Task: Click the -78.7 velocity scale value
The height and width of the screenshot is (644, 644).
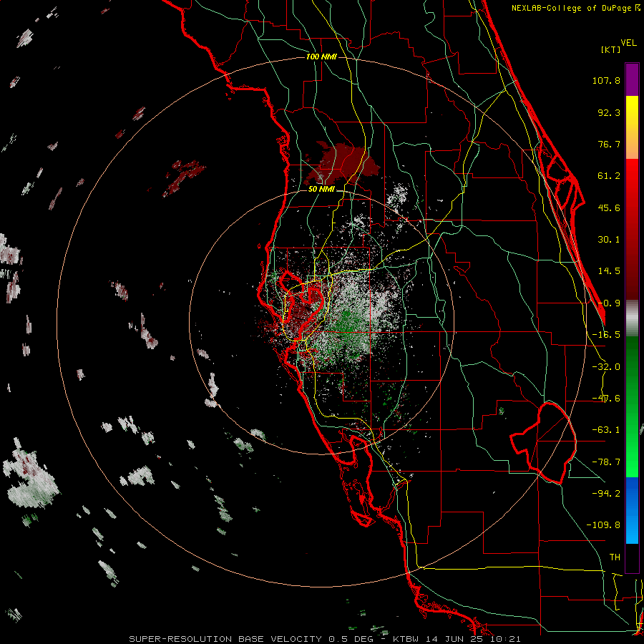Action: click(x=606, y=462)
